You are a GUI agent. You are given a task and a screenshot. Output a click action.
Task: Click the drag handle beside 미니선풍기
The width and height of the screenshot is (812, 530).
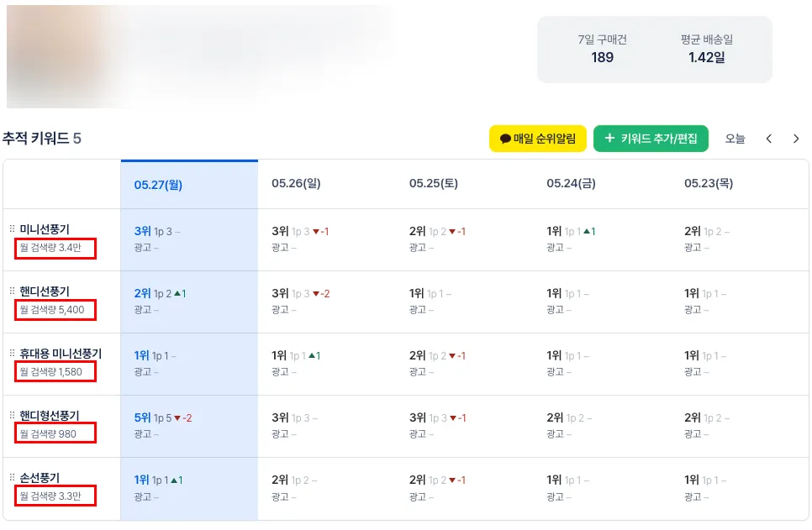12,228
